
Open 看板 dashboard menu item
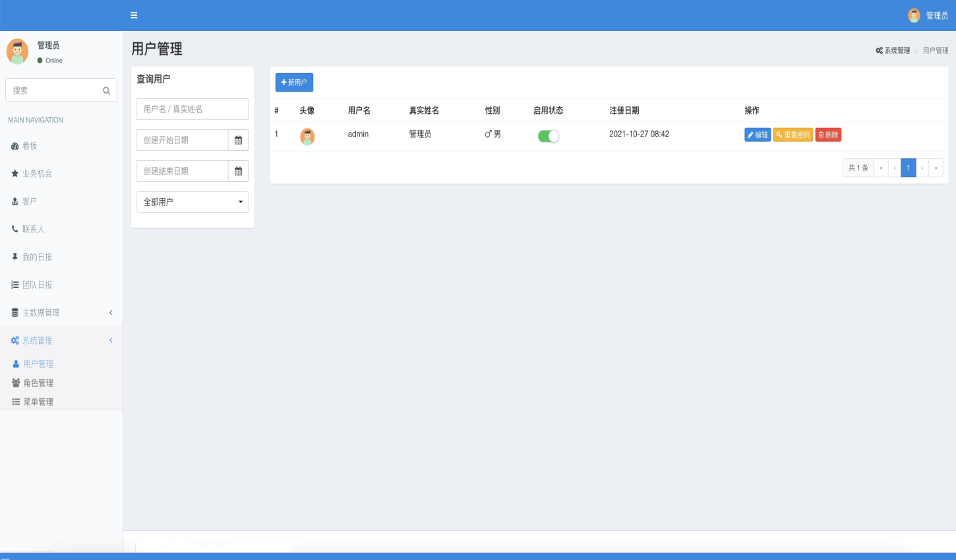(x=61, y=146)
